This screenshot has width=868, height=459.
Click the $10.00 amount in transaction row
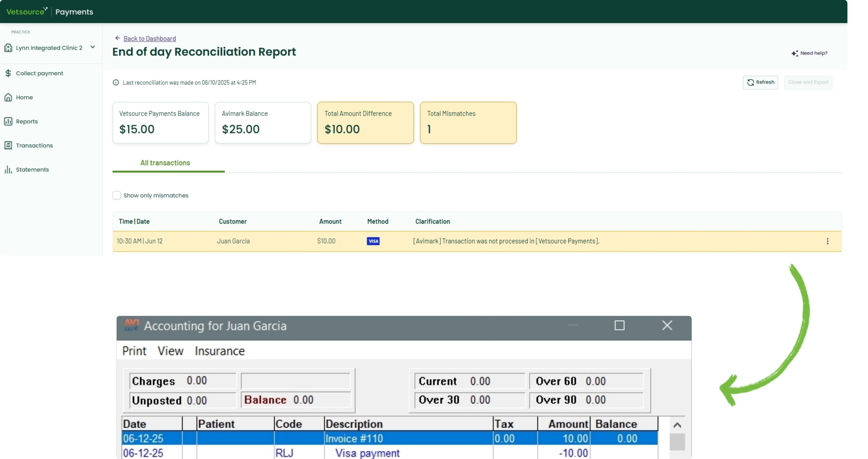pyautogui.click(x=326, y=241)
